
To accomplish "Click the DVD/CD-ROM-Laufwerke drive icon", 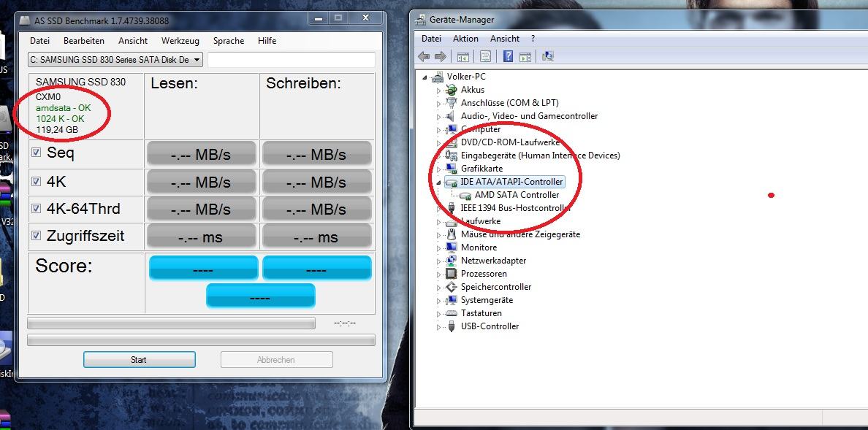I will click(x=451, y=142).
